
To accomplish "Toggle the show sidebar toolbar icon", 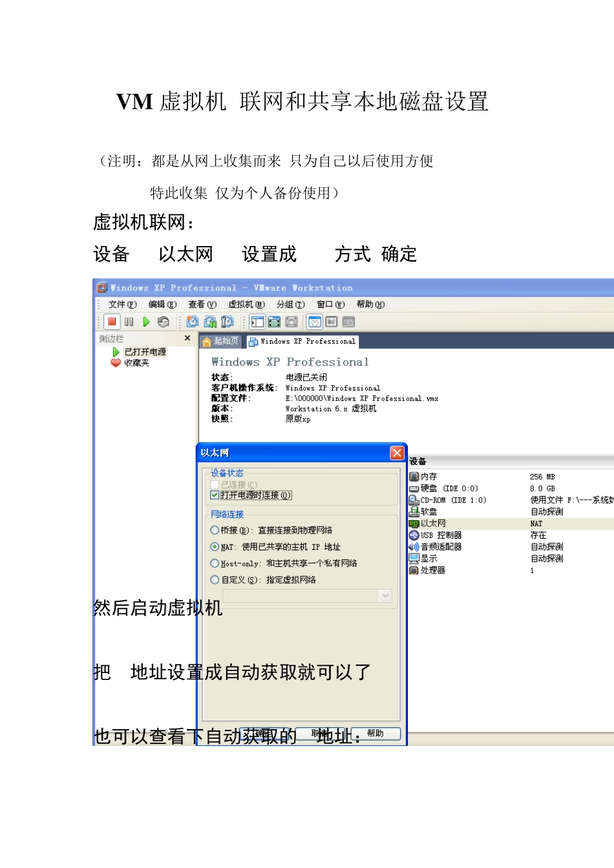I will (257, 322).
